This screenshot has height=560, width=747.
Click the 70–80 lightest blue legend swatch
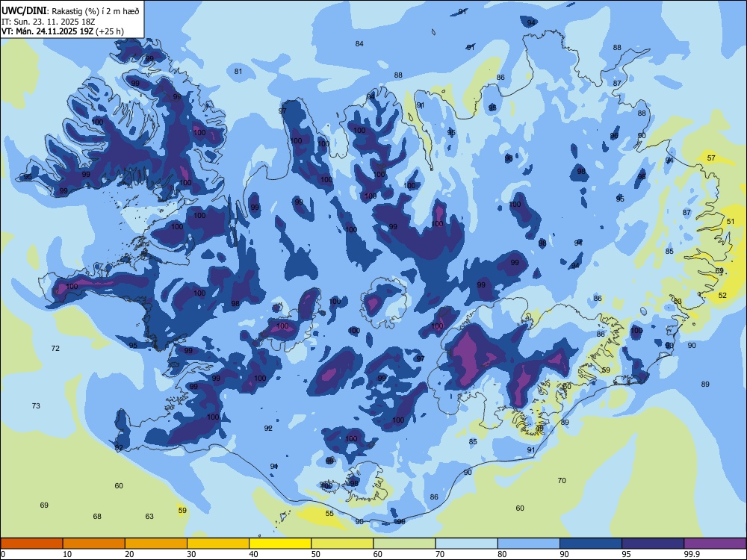point(466,544)
